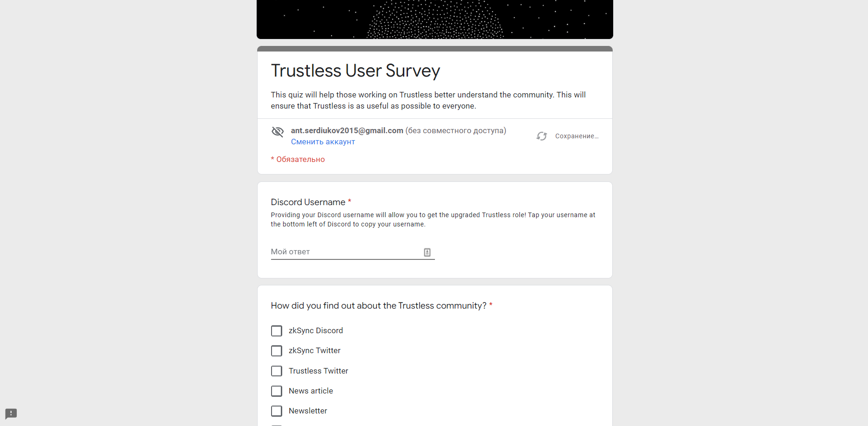Click the Trustless User Survey title
Viewport: 868px width, 426px height.
(356, 71)
